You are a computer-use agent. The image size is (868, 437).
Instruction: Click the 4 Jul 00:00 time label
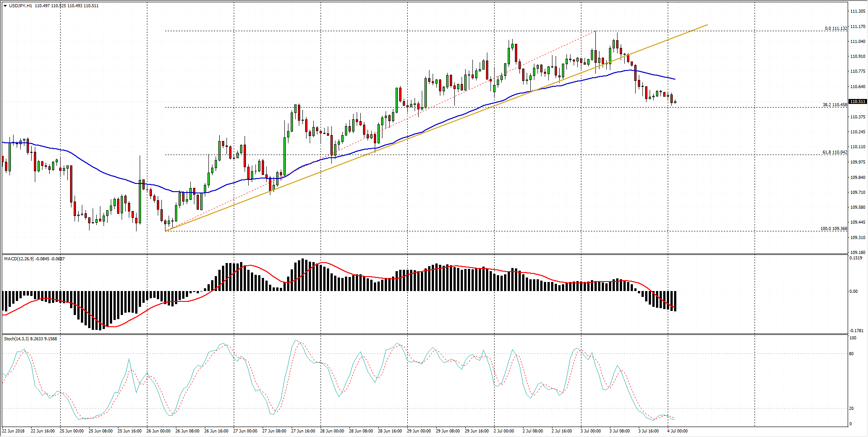pos(677,431)
